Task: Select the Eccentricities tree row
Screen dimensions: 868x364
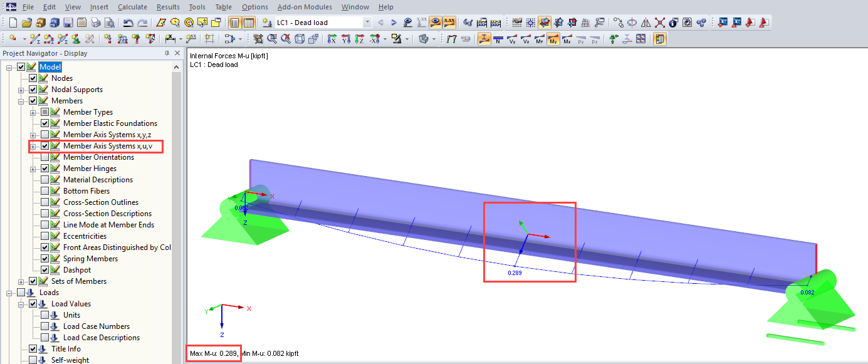Action: 85,236
